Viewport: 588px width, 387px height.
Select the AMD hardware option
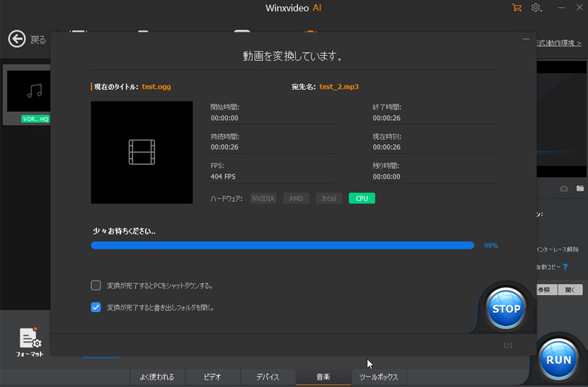tap(296, 198)
